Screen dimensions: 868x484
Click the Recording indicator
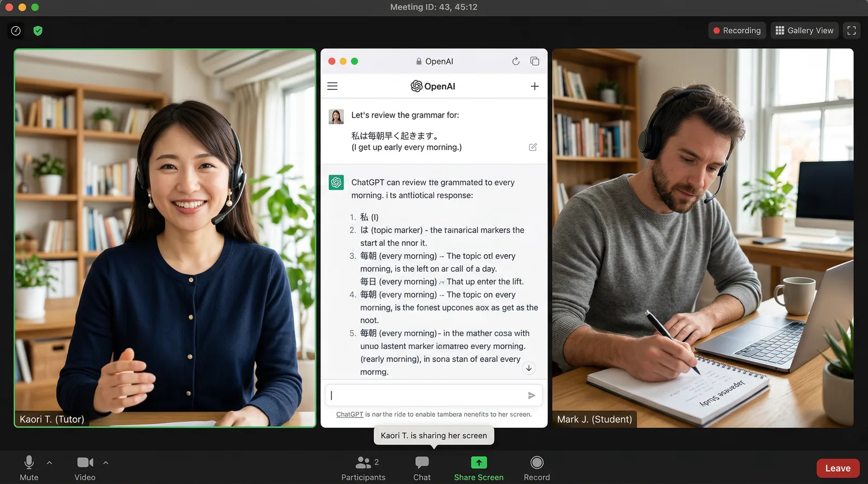coord(737,31)
